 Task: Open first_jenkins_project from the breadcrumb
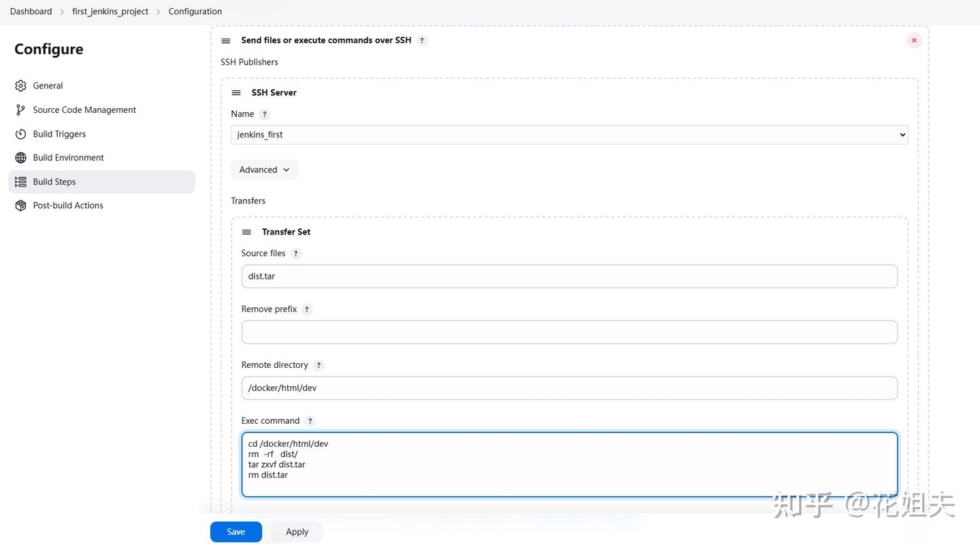pos(110,11)
